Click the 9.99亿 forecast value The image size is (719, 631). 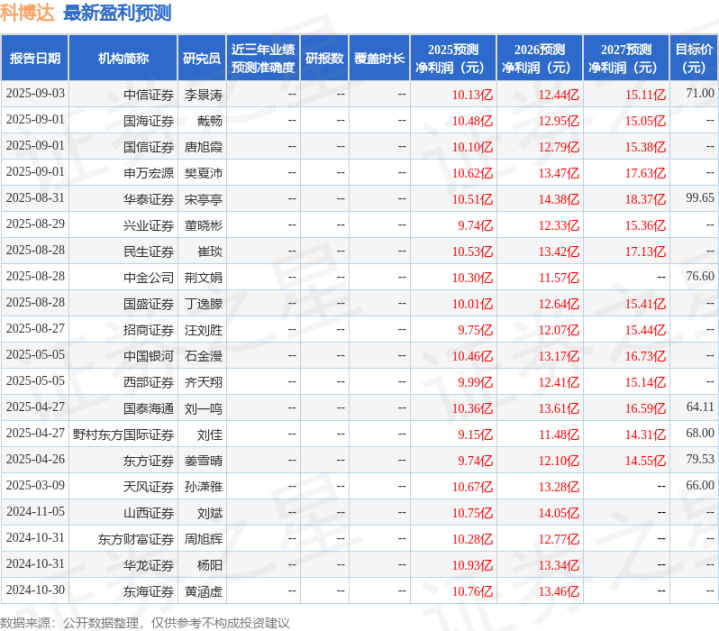475,382
